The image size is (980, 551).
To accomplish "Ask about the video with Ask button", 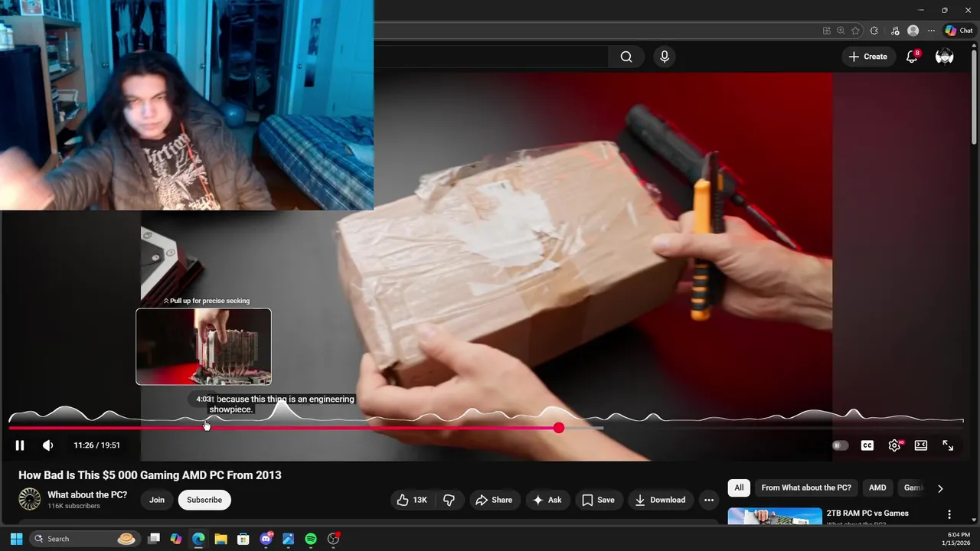I will click(x=547, y=500).
